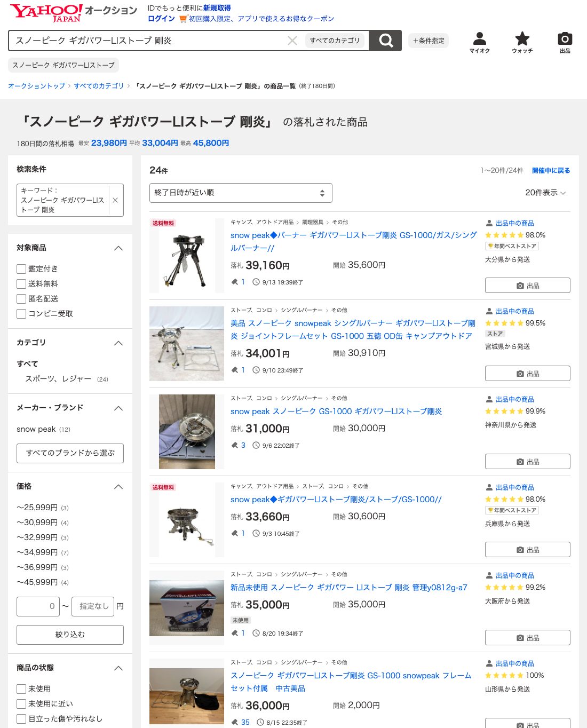Viewport: 587px width, 728px height.
Task: Check the 匿名配送 checkbox
Action: pyautogui.click(x=21, y=299)
